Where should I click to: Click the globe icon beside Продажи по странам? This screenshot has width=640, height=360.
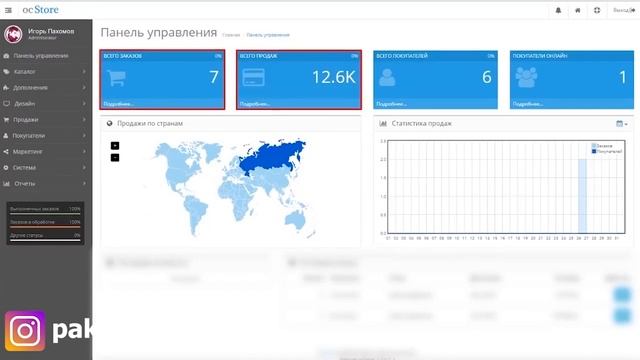click(x=109, y=123)
